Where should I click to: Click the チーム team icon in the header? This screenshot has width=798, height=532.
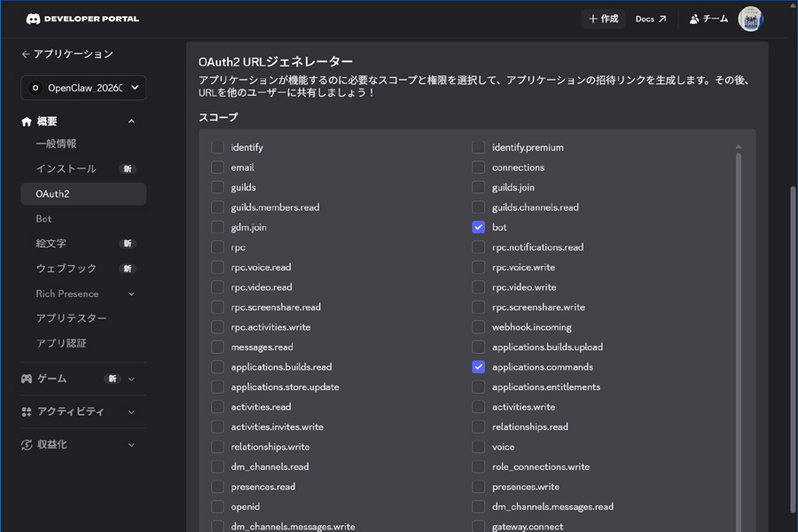693,18
